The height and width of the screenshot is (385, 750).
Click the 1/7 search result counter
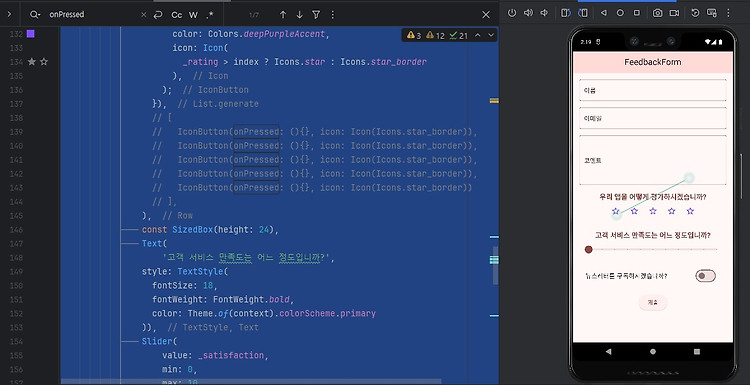tap(254, 15)
